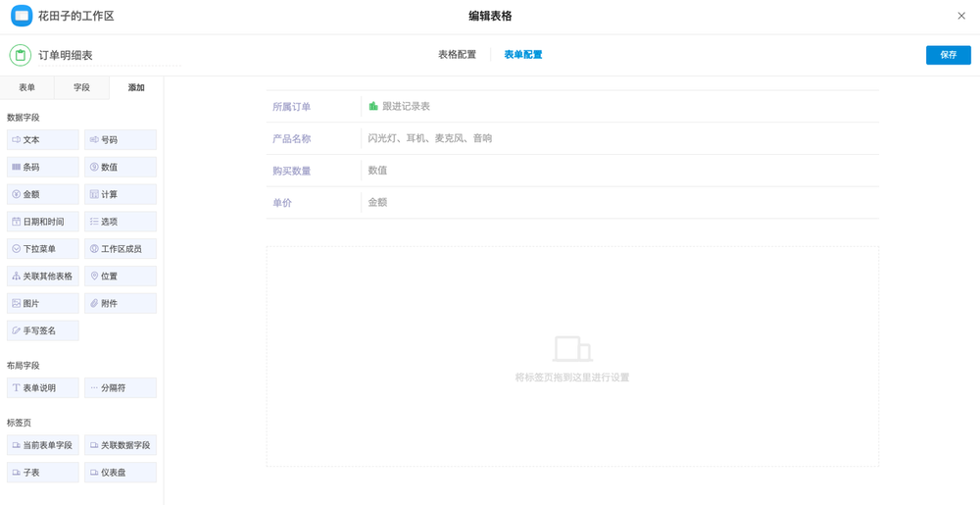Pick the 图片 image field
The height and width of the screenshot is (505, 980).
click(42, 304)
